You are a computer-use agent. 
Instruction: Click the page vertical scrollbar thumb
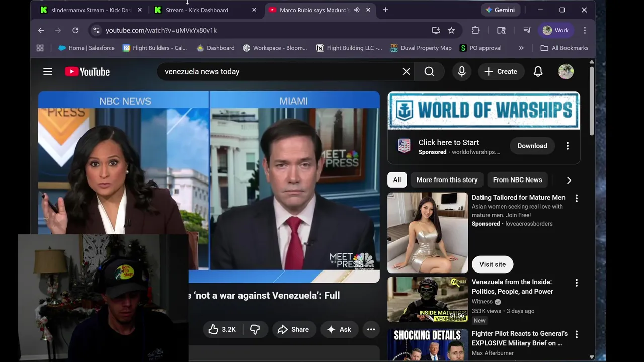[592, 101]
